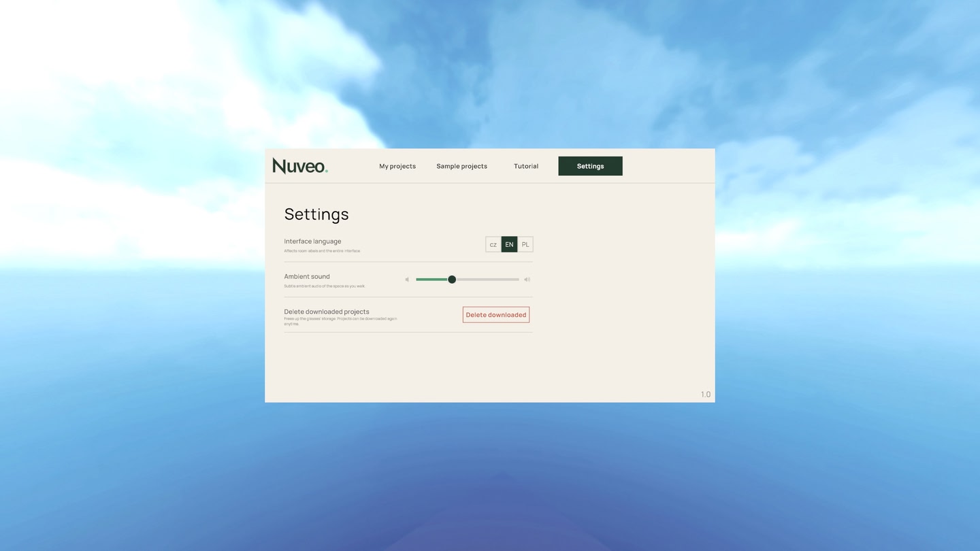This screenshot has width=980, height=551.
Task: Go to the Sample projects tab
Action: click(462, 166)
